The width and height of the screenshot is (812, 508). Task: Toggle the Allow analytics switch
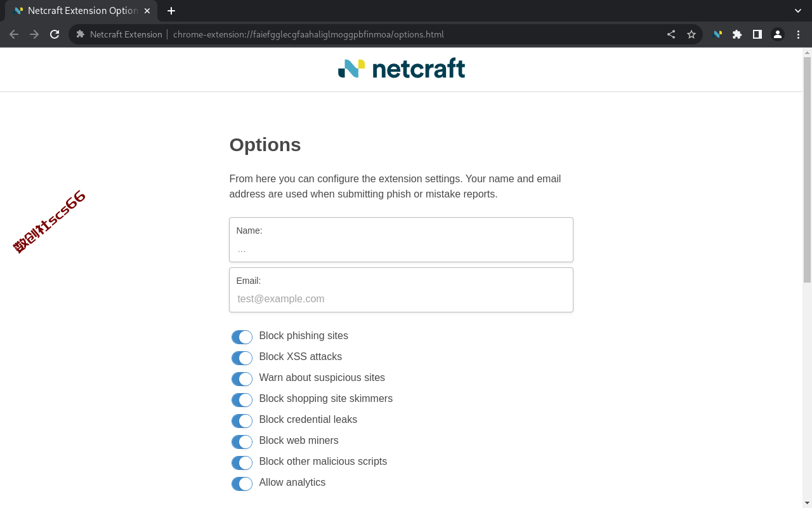pyautogui.click(x=242, y=483)
